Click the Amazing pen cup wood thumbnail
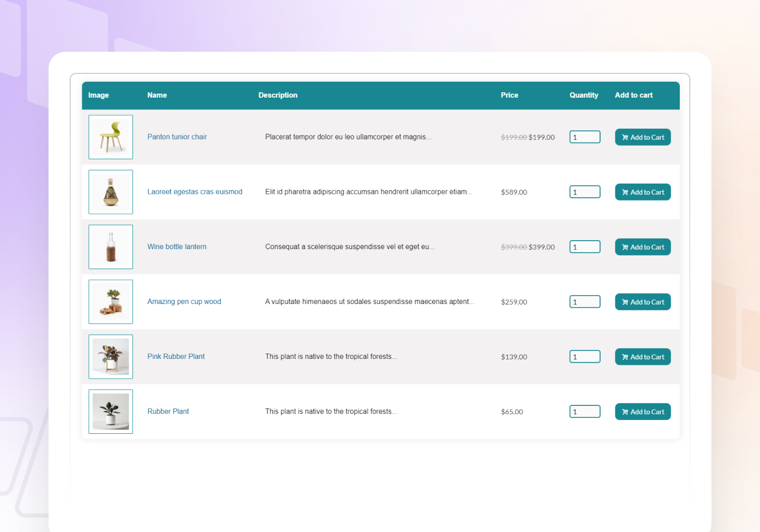 pyautogui.click(x=111, y=302)
